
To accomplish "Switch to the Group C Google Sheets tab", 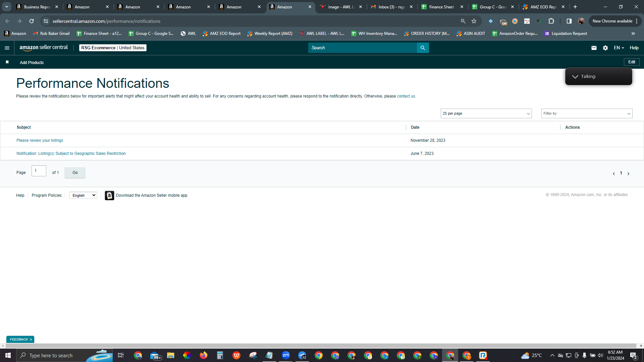I will click(493, 7).
